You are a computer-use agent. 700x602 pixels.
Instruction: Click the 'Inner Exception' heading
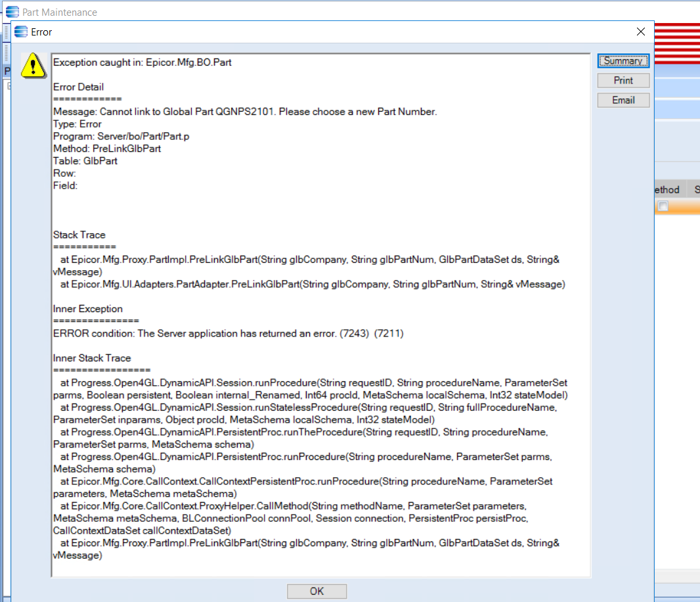[x=87, y=309]
